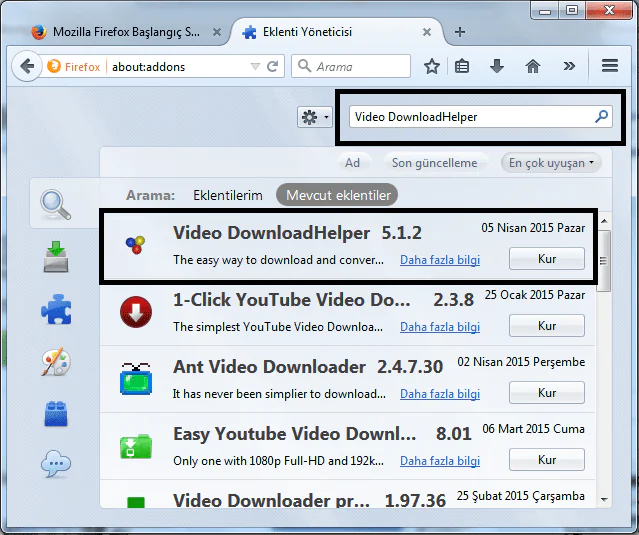Open Daha fazla bilgi for 1-Click YouTube
This screenshot has width=639, height=535.
[x=440, y=327]
